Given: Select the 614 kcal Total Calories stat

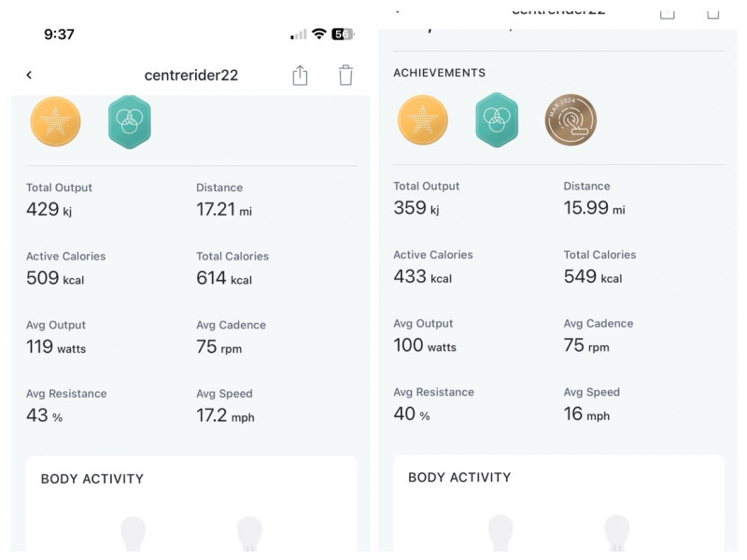Looking at the screenshot, I should click(223, 278).
